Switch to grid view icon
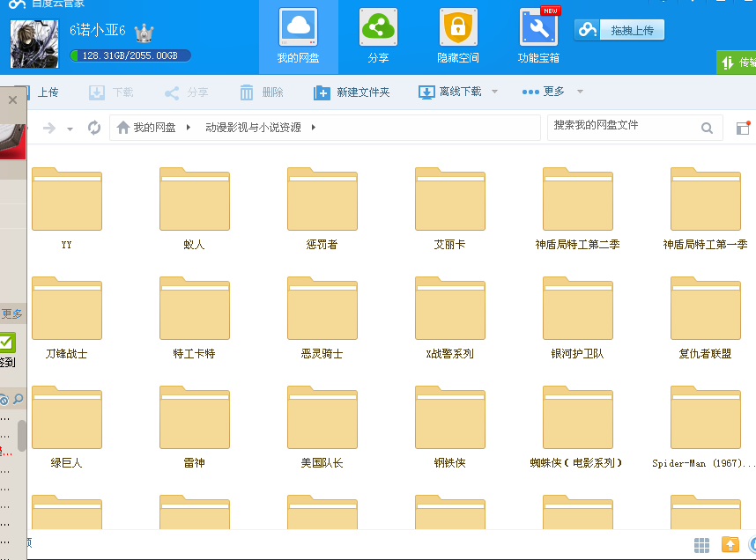 pyautogui.click(x=701, y=545)
